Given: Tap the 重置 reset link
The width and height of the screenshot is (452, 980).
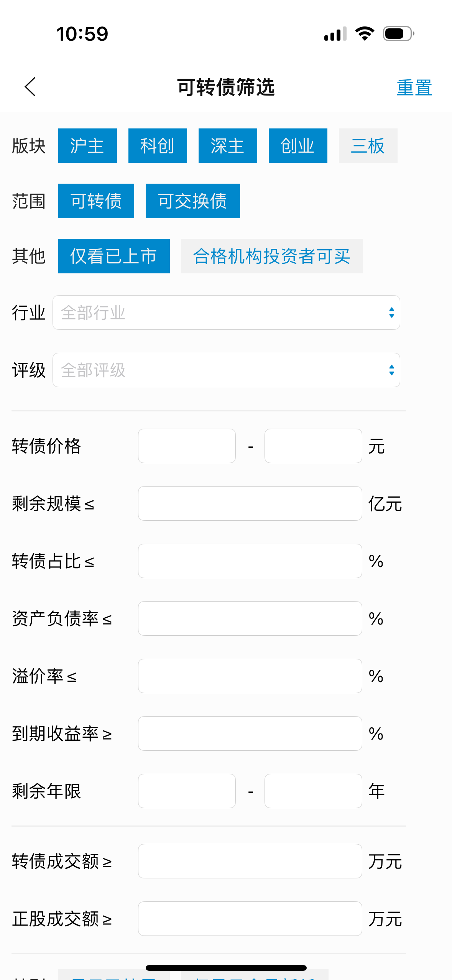Looking at the screenshot, I should tap(414, 88).
